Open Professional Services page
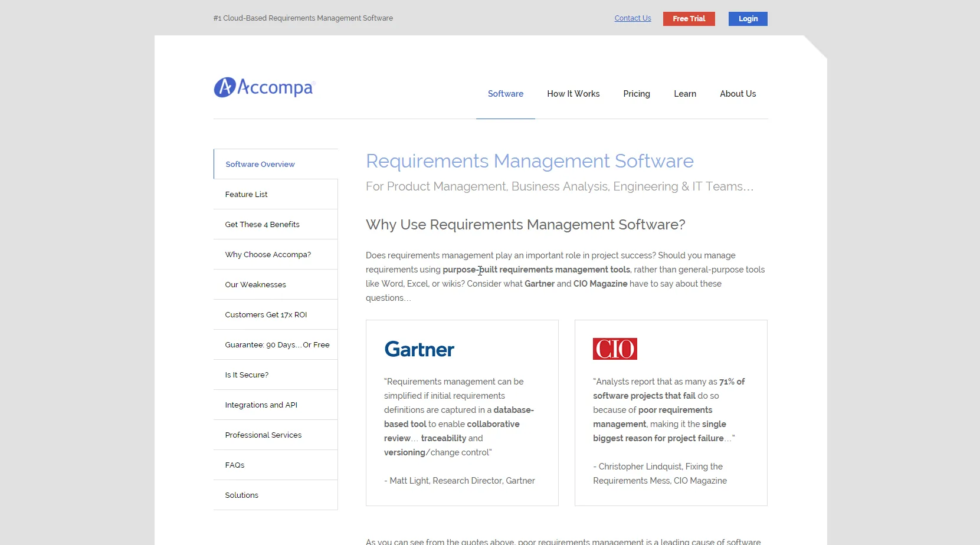This screenshot has height=545, width=980. point(276,435)
